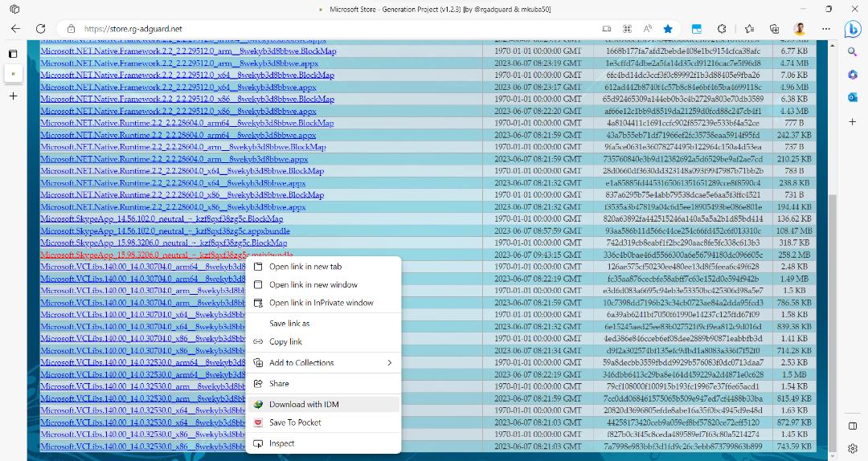This screenshot has height=461, width=868.
Task: Open the Extensions puzzle icon
Action: [722, 29]
